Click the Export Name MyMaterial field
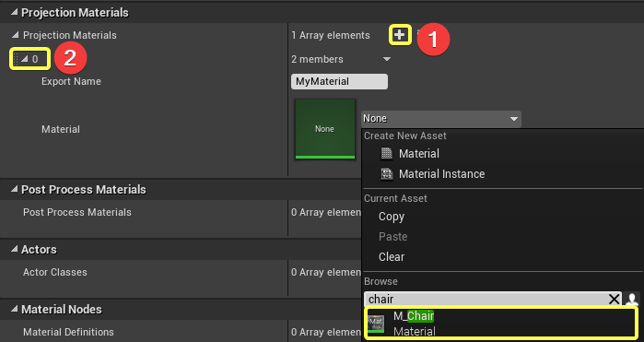 click(339, 81)
